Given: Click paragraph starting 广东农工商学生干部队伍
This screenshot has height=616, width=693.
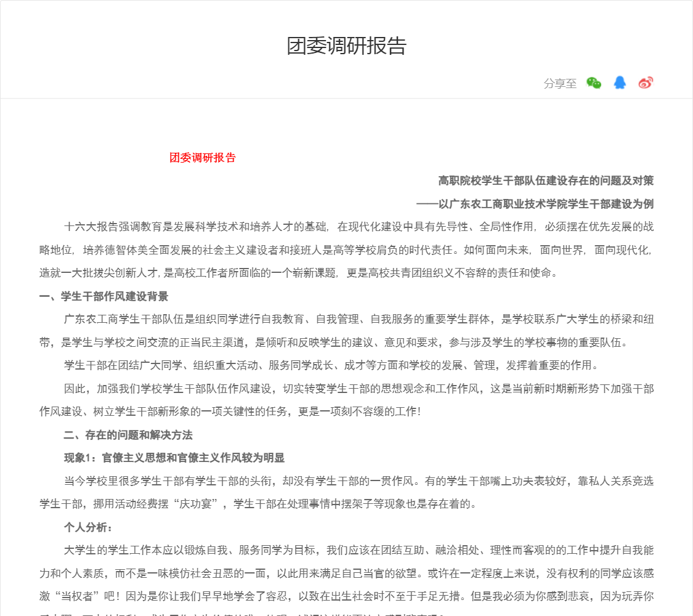Looking at the screenshot, I should click(346, 331).
